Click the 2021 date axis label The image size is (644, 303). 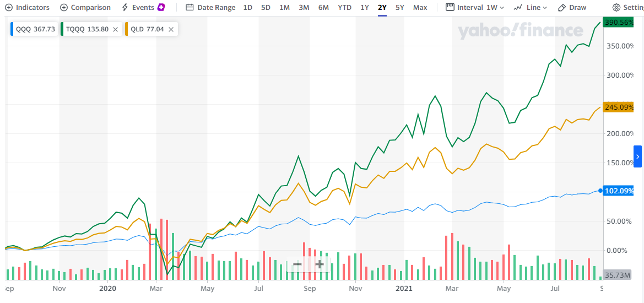(404, 288)
